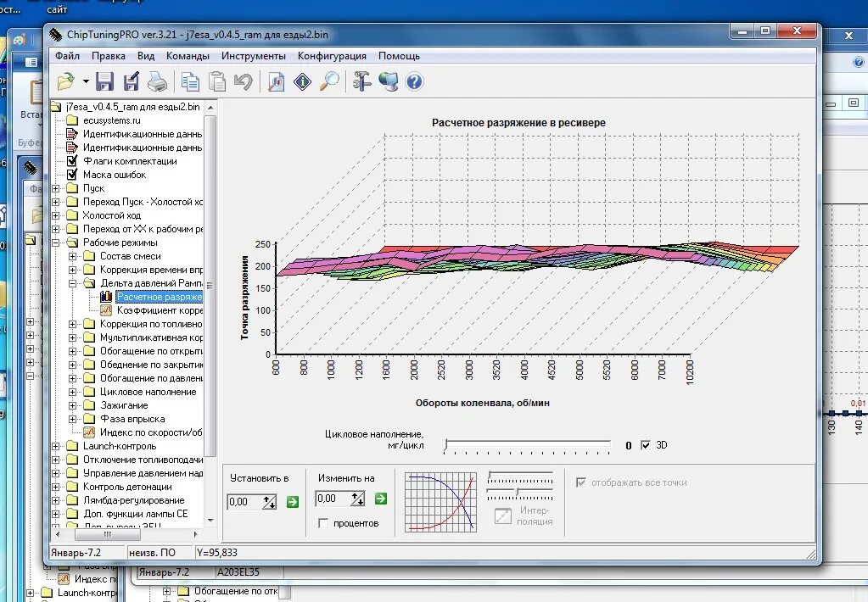Copy data using the Copy toolbar icon
868x602 pixels.
[190, 82]
